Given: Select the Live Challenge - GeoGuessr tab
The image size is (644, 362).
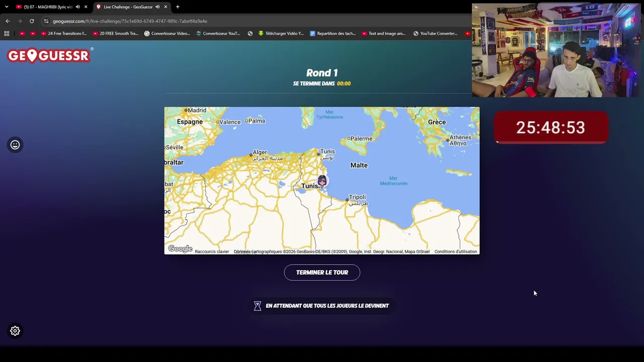Looking at the screenshot, I should 132,7.
